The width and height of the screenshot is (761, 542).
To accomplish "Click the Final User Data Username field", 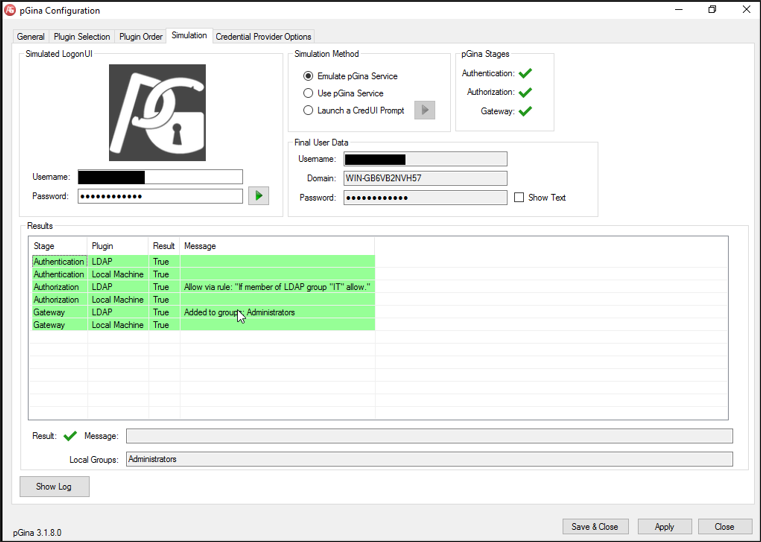I will (425, 159).
